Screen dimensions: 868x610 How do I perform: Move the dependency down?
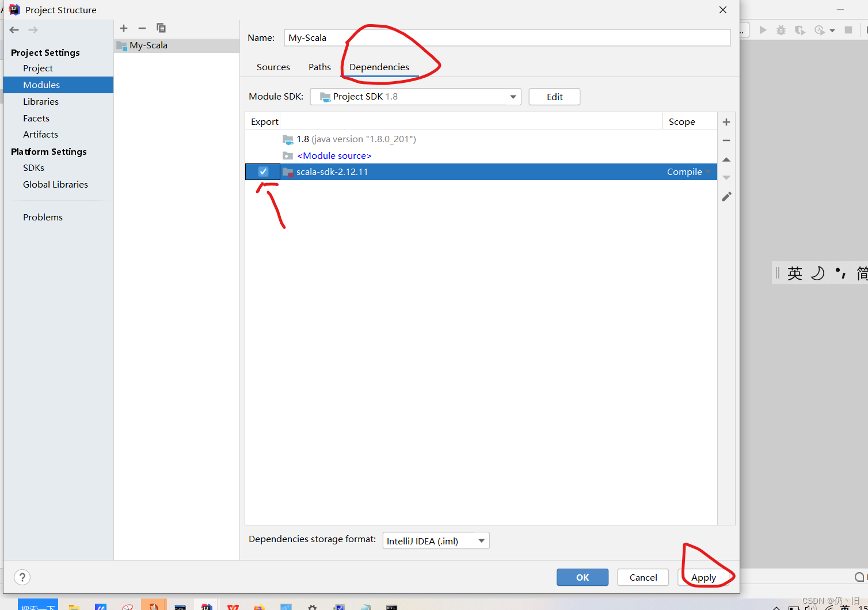click(726, 178)
